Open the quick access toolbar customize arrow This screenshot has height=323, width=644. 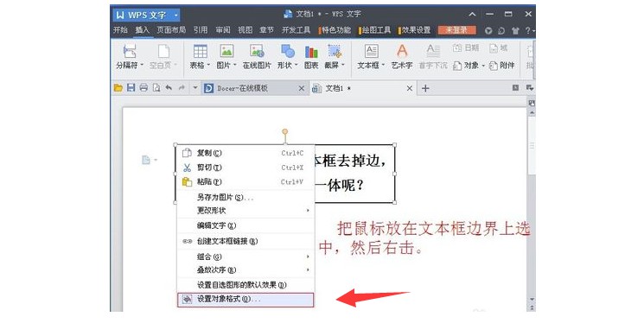(195, 88)
